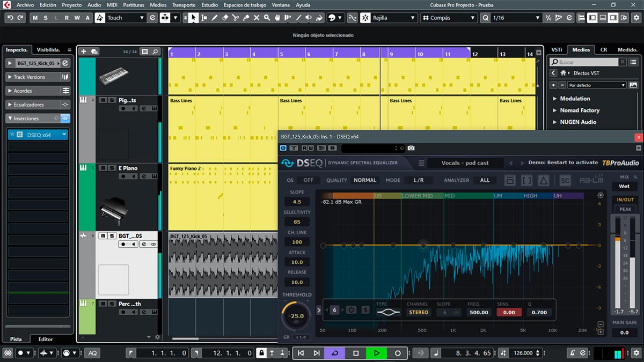
Task: Open the Compás grid type dropdown
Action: tap(448, 18)
